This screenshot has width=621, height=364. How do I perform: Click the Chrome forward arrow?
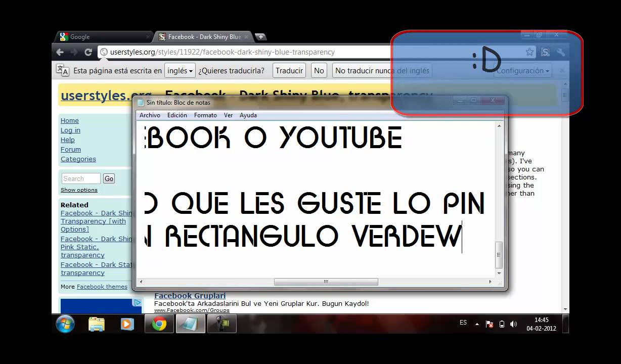(74, 52)
